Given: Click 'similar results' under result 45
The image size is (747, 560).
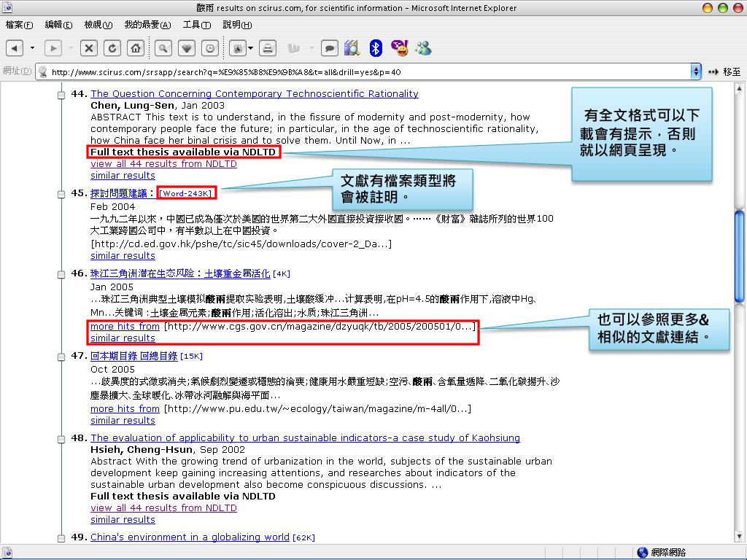Looking at the screenshot, I should (x=123, y=256).
